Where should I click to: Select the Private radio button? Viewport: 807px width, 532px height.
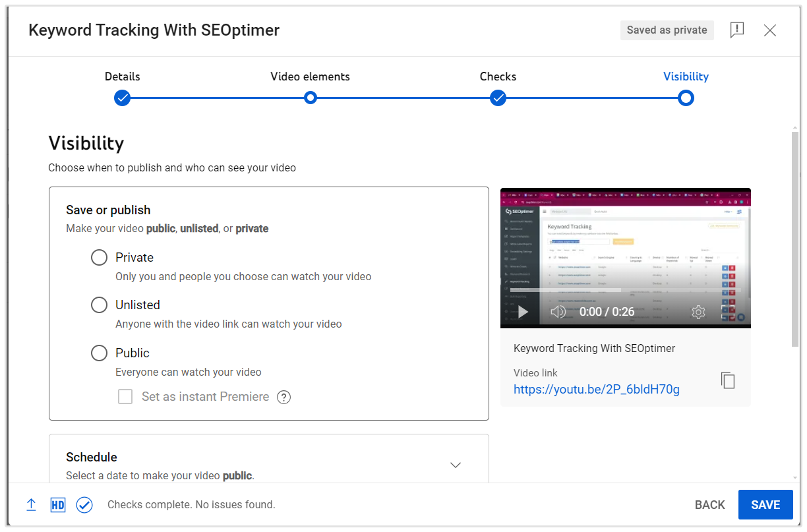coord(99,258)
